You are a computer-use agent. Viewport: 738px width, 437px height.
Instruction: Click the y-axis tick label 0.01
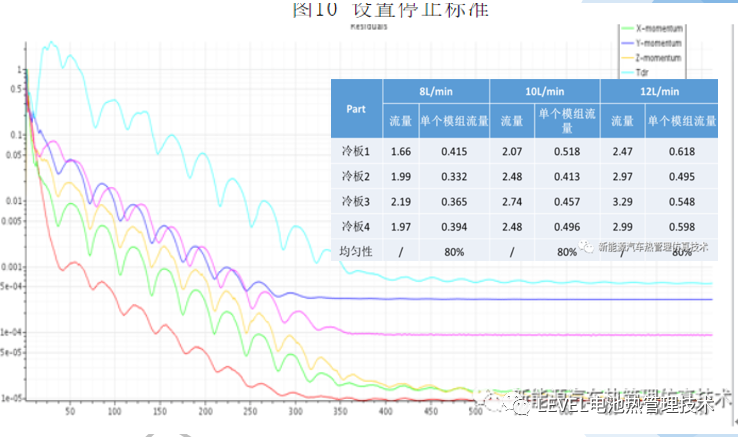(14, 201)
